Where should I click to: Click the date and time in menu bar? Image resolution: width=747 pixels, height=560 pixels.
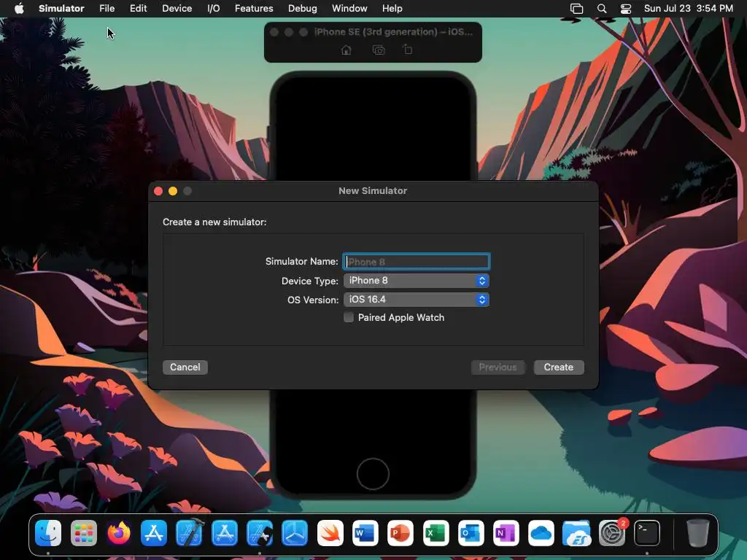[689, 9]
